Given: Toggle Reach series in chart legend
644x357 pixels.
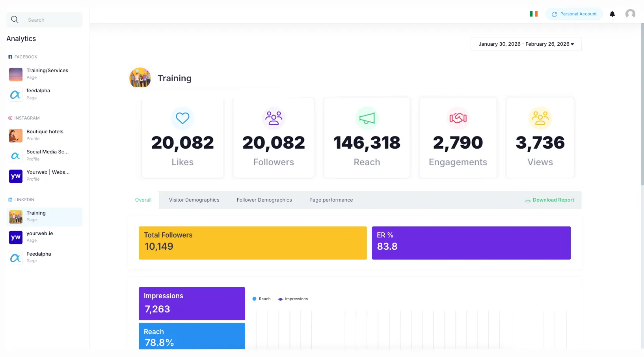Looking at the screenshot, I should [262, 299].
